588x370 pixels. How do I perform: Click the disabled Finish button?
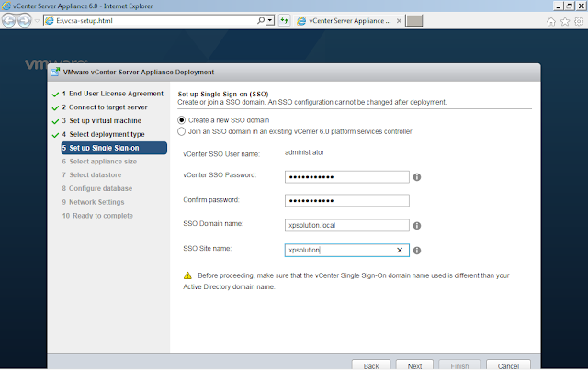tap(459, 365)
